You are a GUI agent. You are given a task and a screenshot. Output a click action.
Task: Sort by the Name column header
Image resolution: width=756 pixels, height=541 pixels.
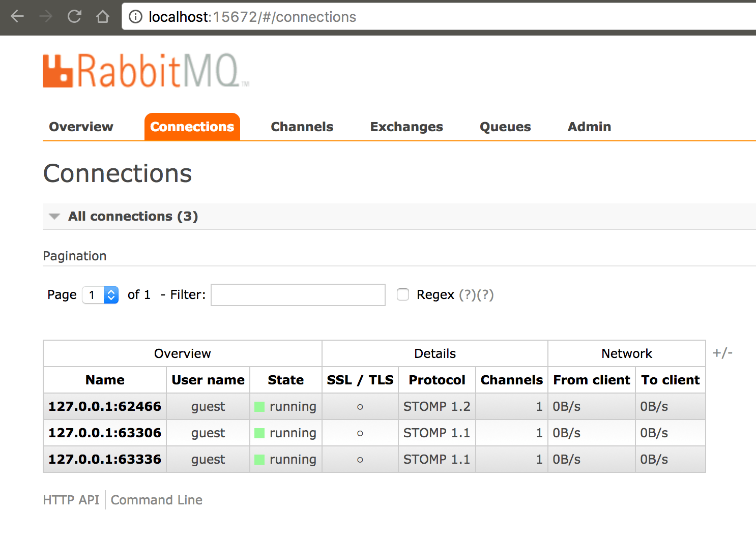click(x=105, y=380)
